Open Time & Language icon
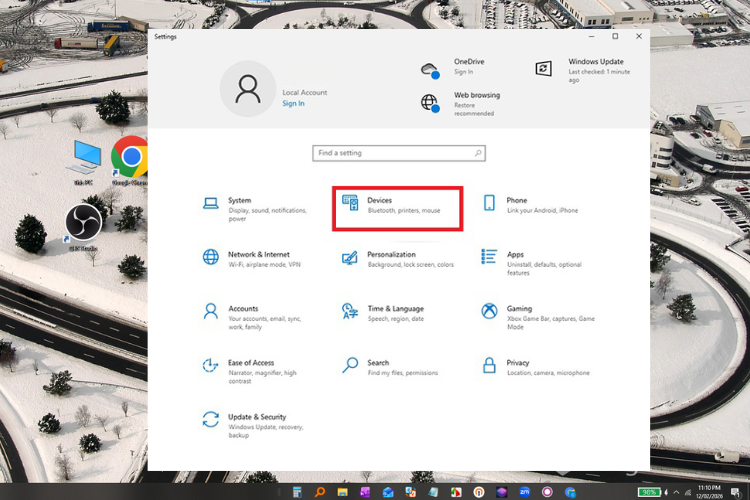 click(x=350, y=311)
